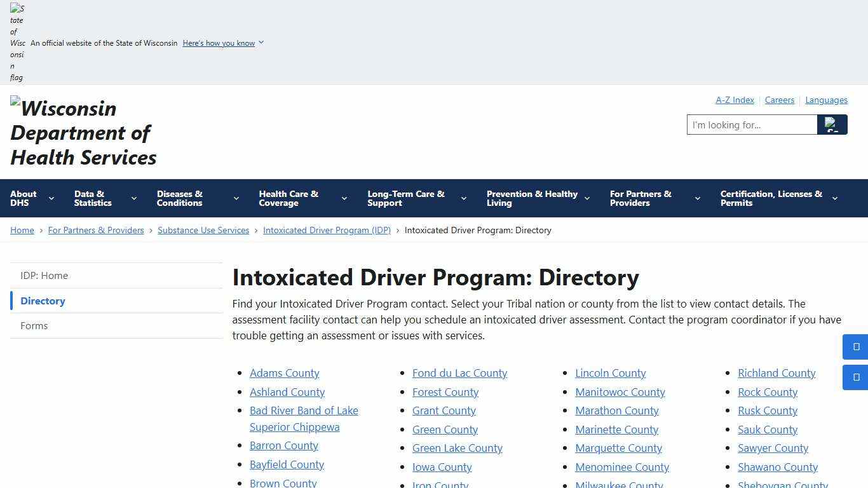868x488 pixels.
Task: Expand the Certification, Licenses & Permits chevron
Action: pos(835,198)
